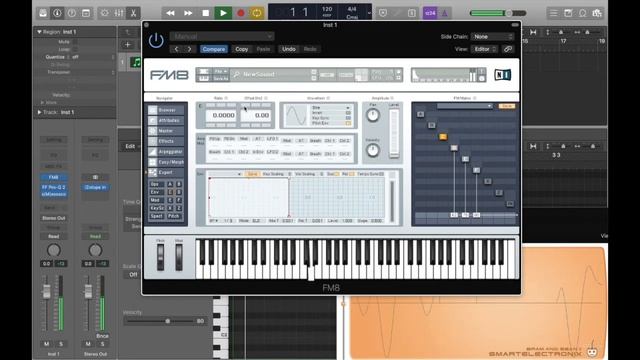Toggle the yellow Cycle button
This screenshot has height=360, width=640.
(x=257, y=13)
